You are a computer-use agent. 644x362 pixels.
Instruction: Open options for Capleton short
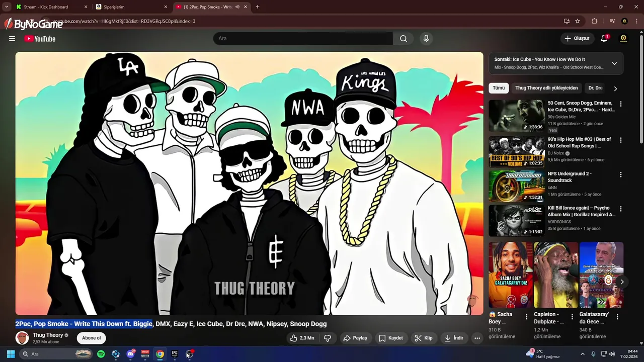pos(572,317)
